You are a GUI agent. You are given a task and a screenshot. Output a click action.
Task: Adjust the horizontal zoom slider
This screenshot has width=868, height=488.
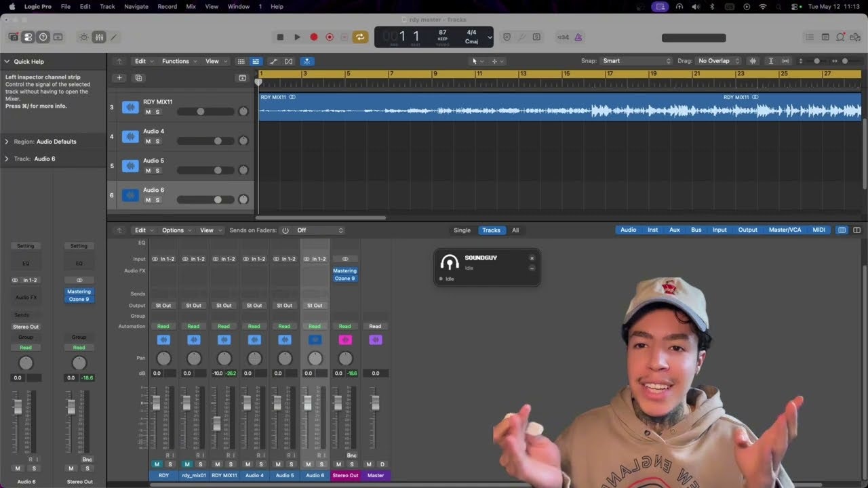(846, 61)
